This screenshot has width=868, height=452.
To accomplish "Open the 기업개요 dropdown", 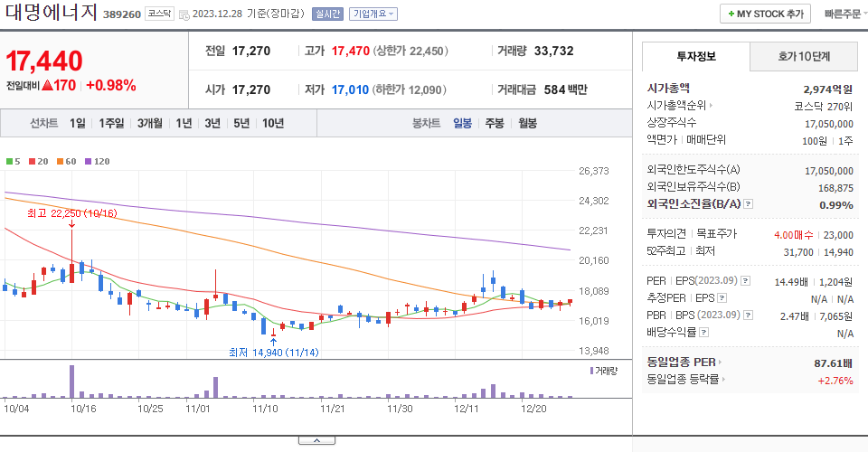I will [x=373, y=14].
